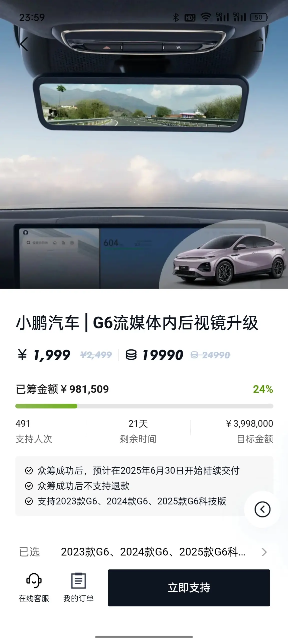The height and width of the screenshot is (644, 288).
Task: Tap the 立即支持 button
Action: [189, 588]
